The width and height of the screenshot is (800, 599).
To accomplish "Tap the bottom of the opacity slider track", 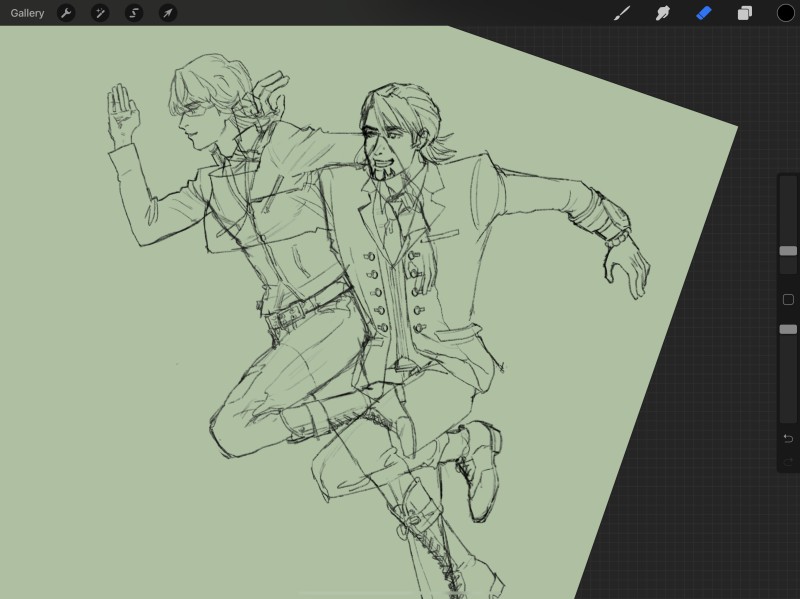I will (x=788, y=415).
